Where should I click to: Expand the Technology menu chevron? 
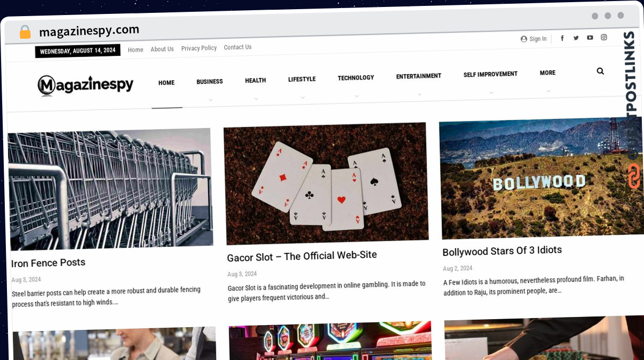coord(356,96)
